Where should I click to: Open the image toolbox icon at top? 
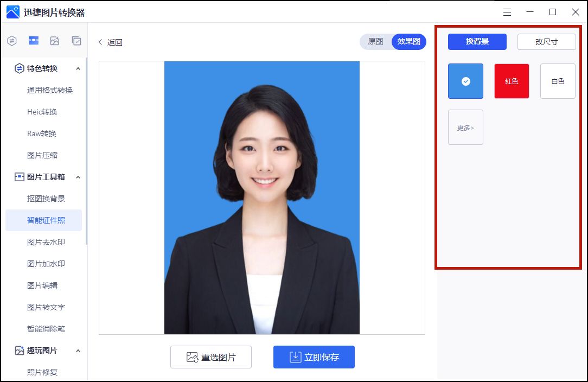33,40
